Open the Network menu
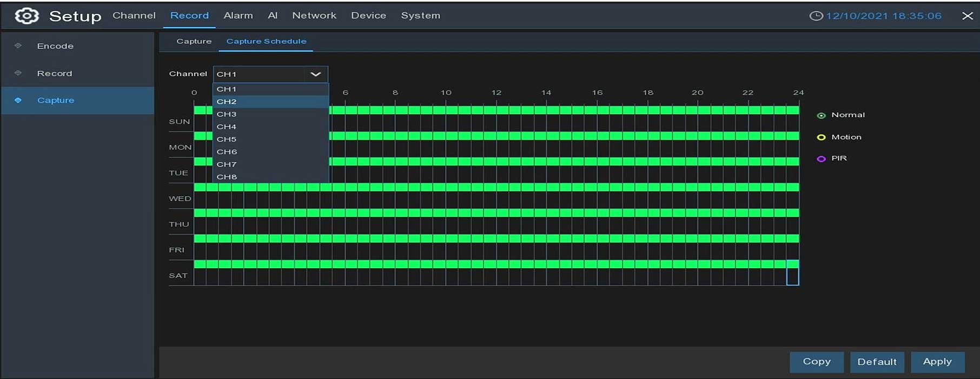The height and width of the screenshot is (379, 980). [314, 16]
